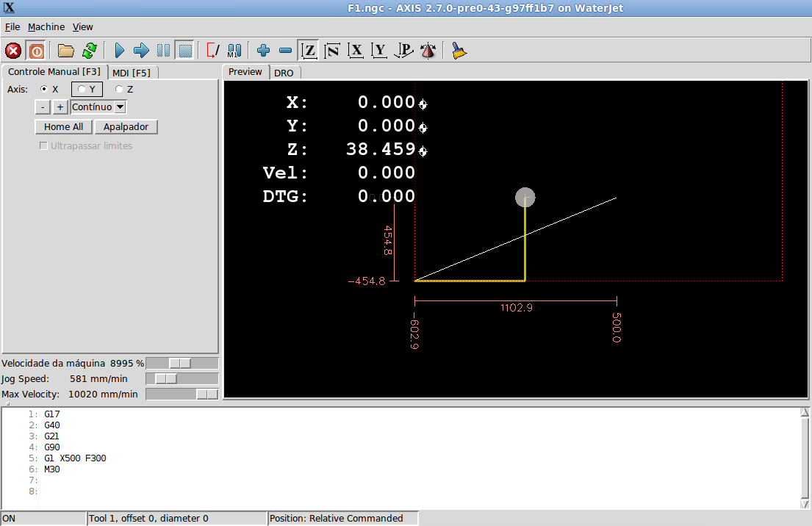
Task: Select G-code line 6 M30
Action: (x=51, y=469)
